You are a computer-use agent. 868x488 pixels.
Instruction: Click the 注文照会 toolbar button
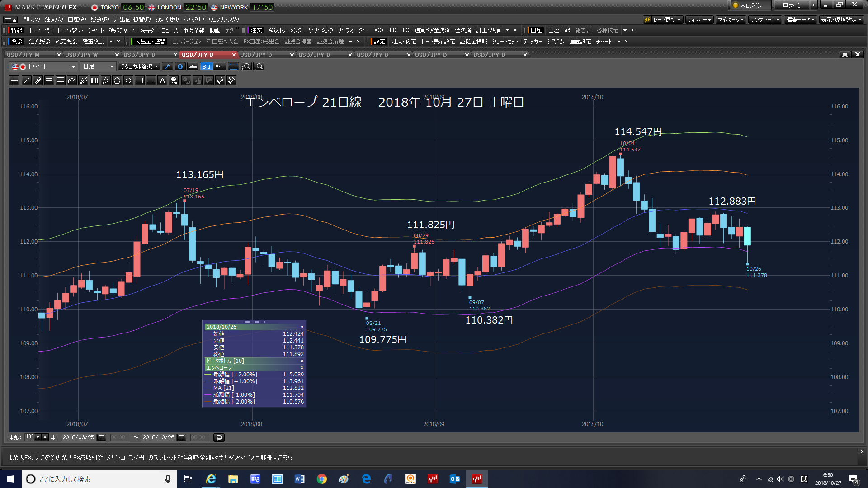[x=40, y=42]
